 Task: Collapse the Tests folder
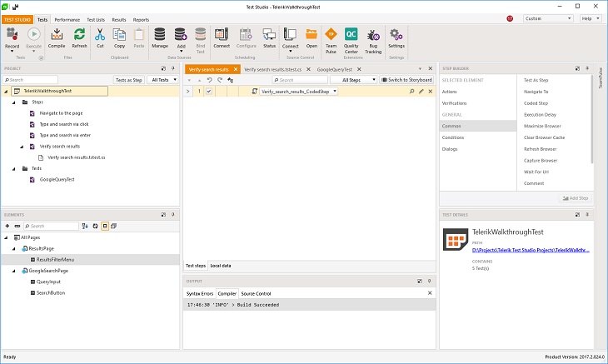click(14, 168)
